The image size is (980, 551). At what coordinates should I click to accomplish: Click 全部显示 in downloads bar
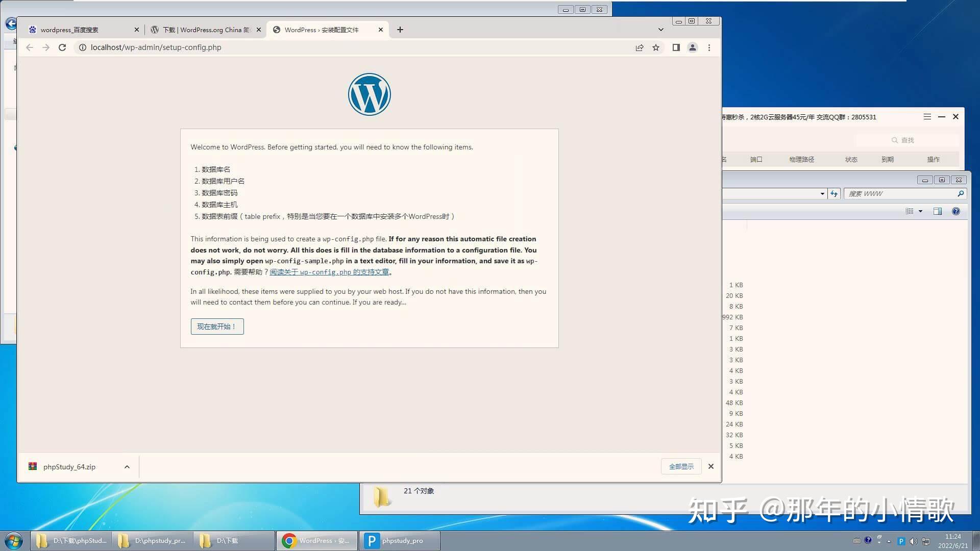pos(681,467)
